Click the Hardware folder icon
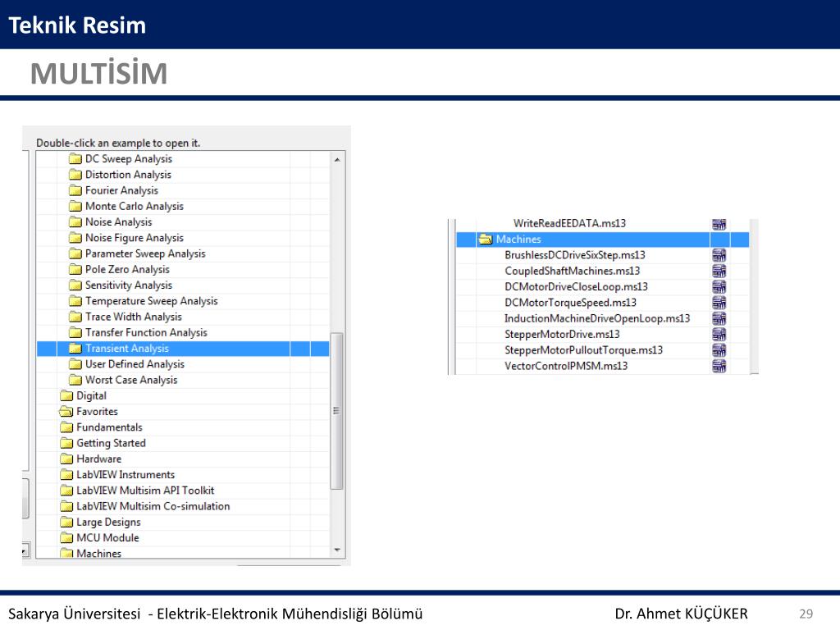Screen dimensions: 840x630 point(67,459)
